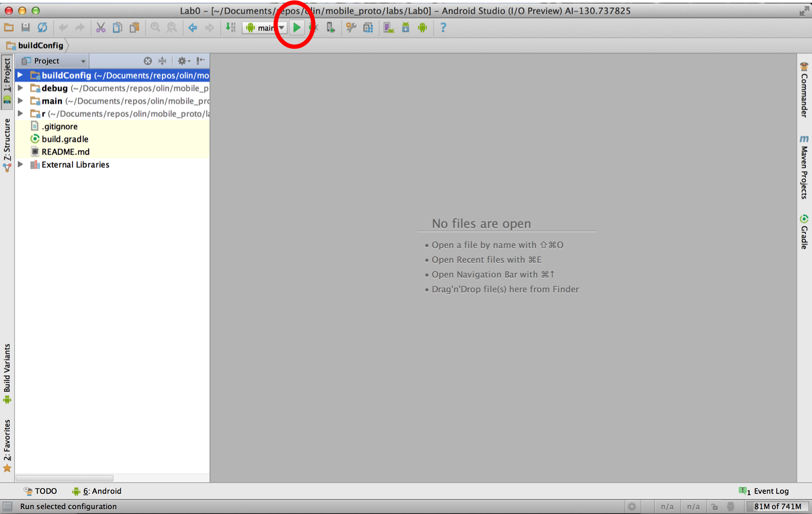Click the Hector inspector icon in status bar
The image size is (812, 514).
731,507
